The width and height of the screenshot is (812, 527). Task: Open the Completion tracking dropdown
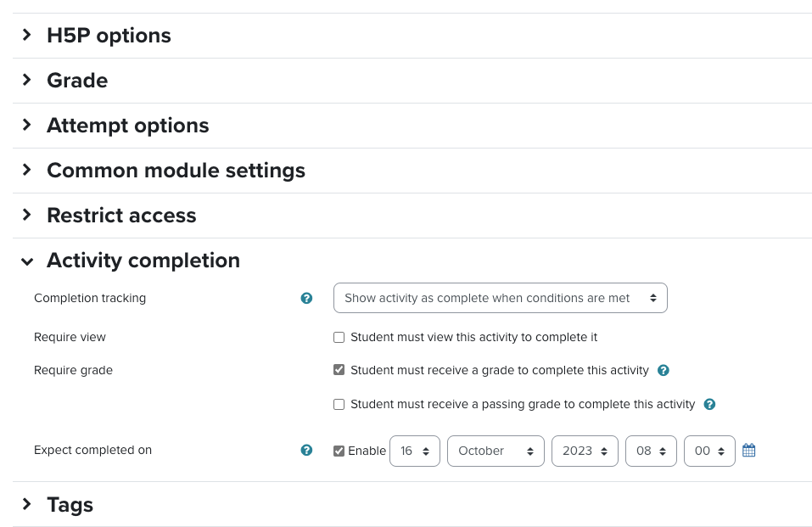(501, 298)
